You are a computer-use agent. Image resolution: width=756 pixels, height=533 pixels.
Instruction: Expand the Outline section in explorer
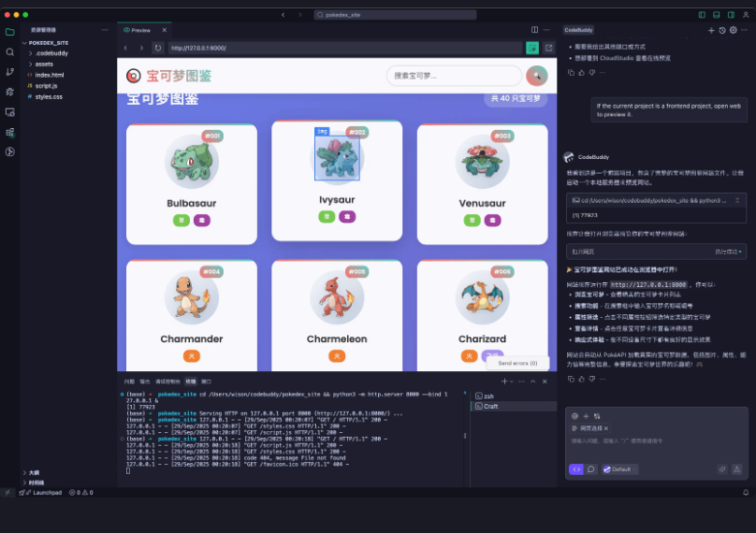(x=34, y=473)
